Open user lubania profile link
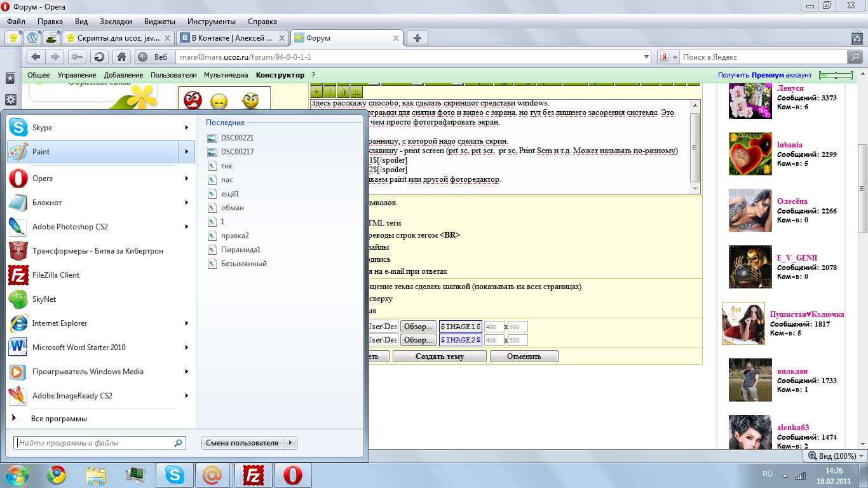This screenshot has width=868, height=488. click(x=789, y=145)
